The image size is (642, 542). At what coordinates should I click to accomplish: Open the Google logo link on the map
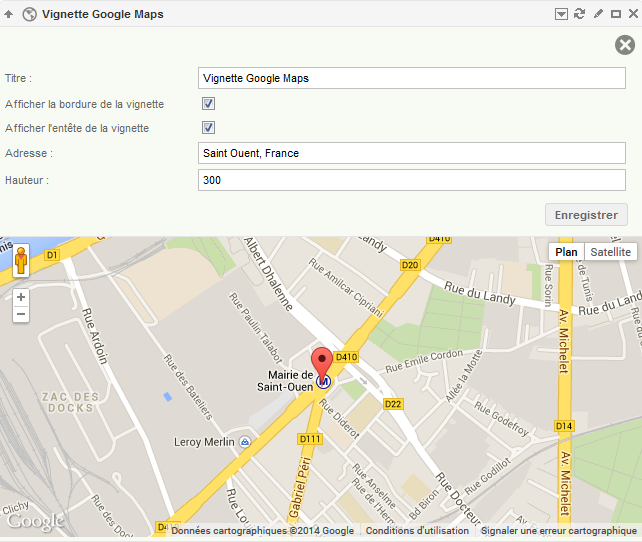tap(36, 521)
